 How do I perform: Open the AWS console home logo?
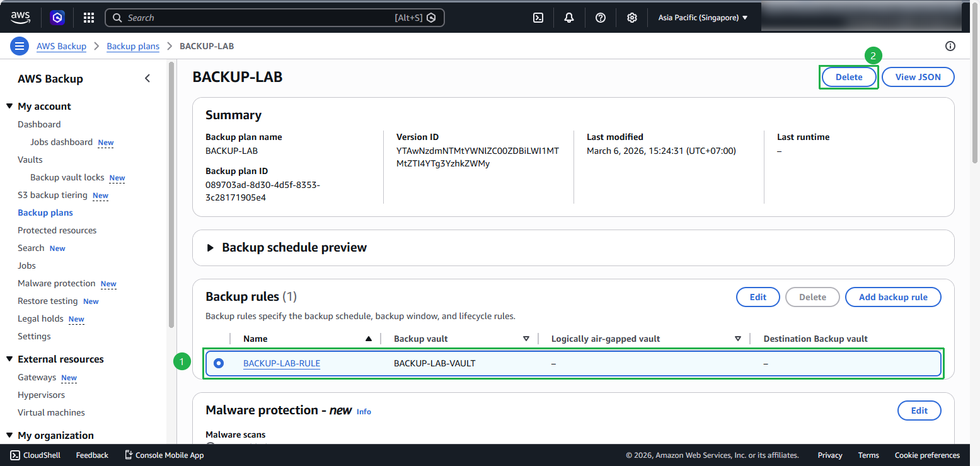pyautogui.click(x=21, y=18)
